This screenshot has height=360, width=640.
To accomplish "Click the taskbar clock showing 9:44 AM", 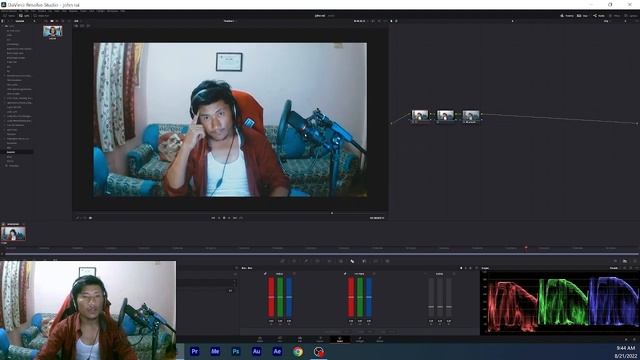I will coord(625,348).
